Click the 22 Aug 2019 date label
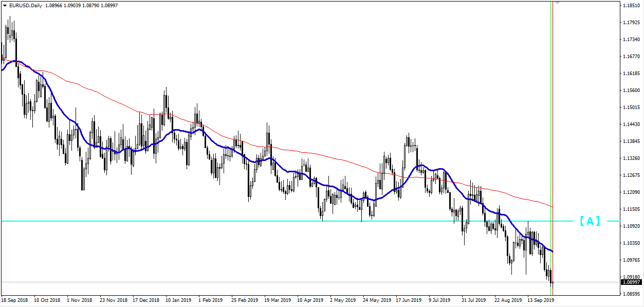The image size is (644, 307). click(x=507, y=300)
